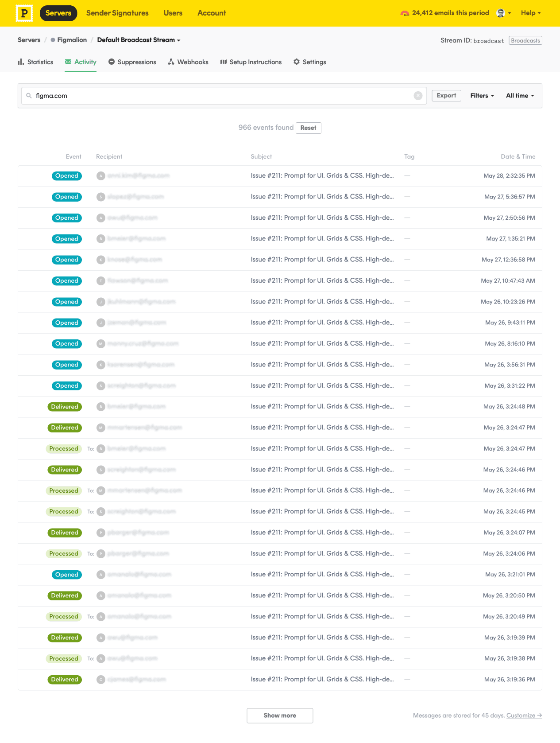Click Processed badge in May 26, 3:20:49 PM row
560x743 pixels.
(x=64, y=617)
